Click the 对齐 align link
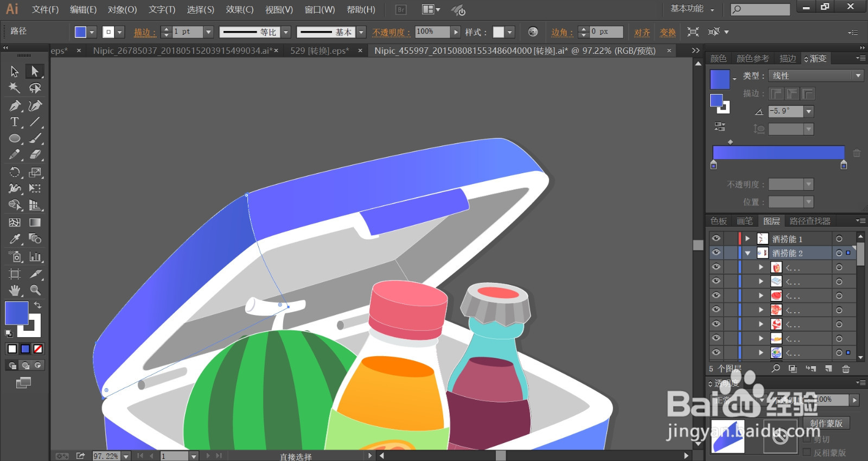 click(x=642, y=33)
